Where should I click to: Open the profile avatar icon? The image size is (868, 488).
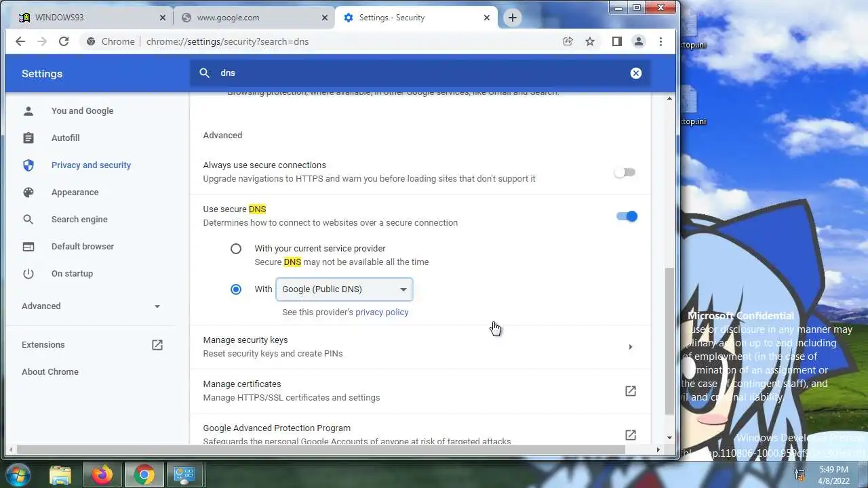pos(639,41)
